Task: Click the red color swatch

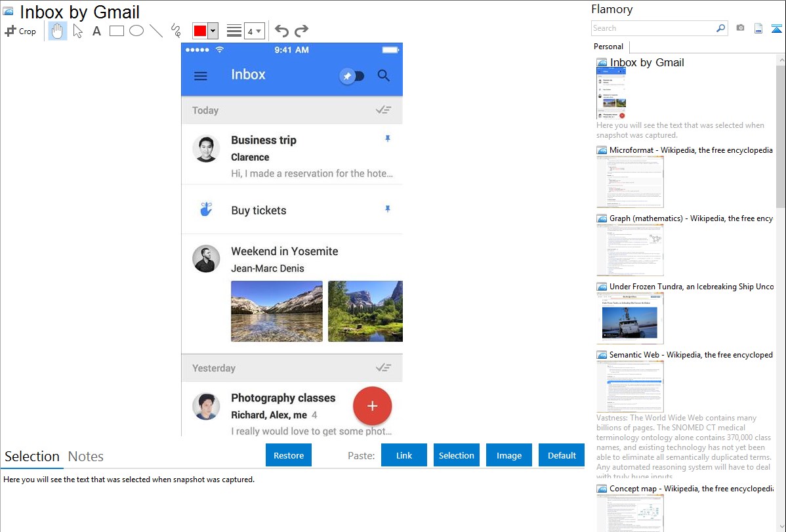Action: pos(200,31)
